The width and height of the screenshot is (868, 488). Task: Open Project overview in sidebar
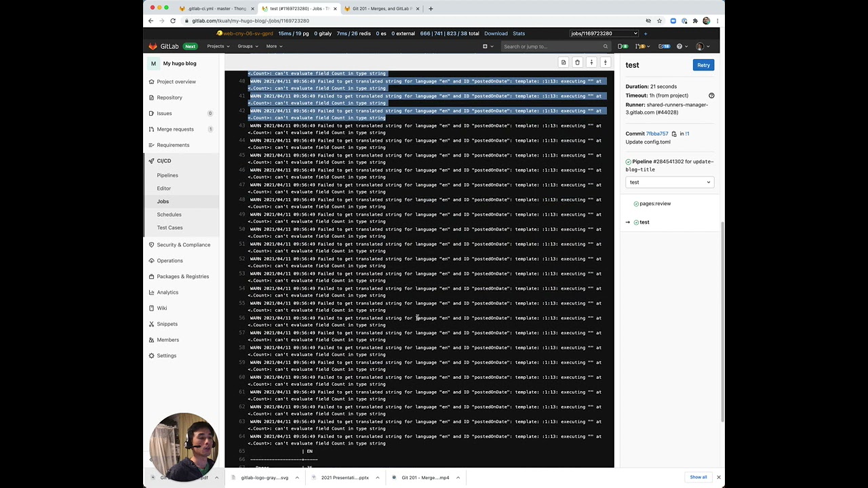176,81
